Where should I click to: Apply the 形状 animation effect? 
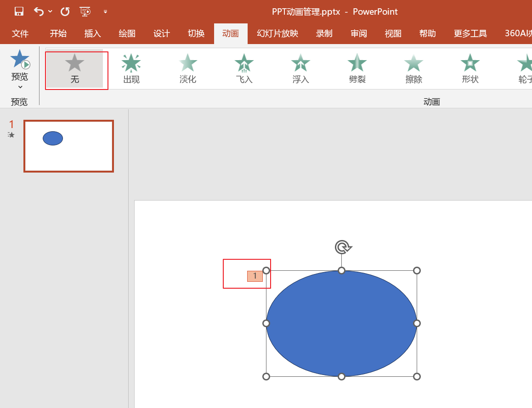(470, 69)
